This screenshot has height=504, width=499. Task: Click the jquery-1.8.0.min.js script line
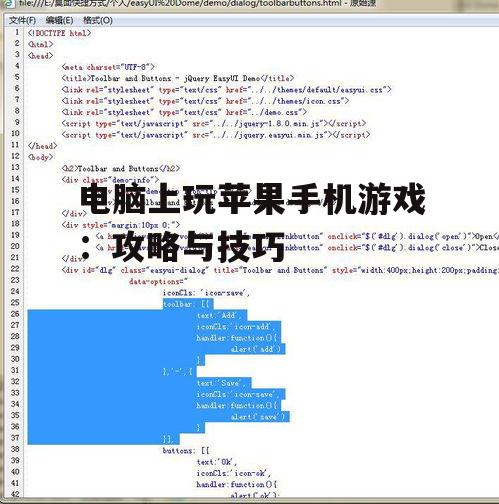214,124
